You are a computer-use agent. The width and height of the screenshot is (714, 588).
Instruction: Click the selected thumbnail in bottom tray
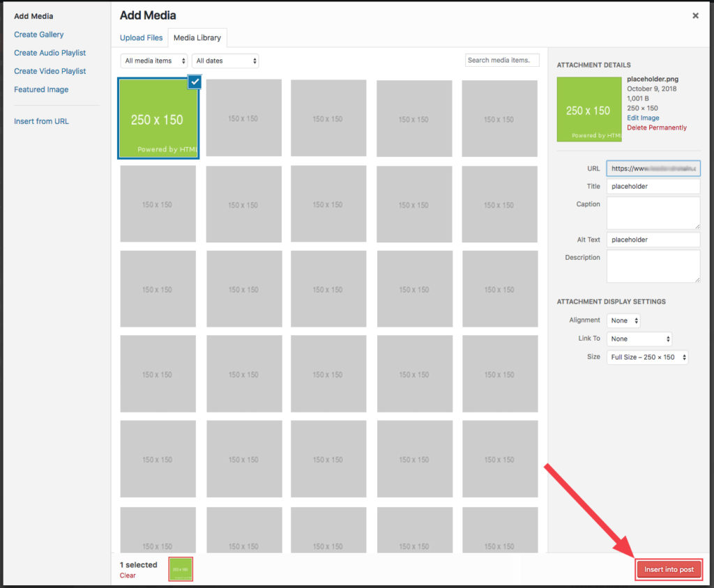(181, 569)
